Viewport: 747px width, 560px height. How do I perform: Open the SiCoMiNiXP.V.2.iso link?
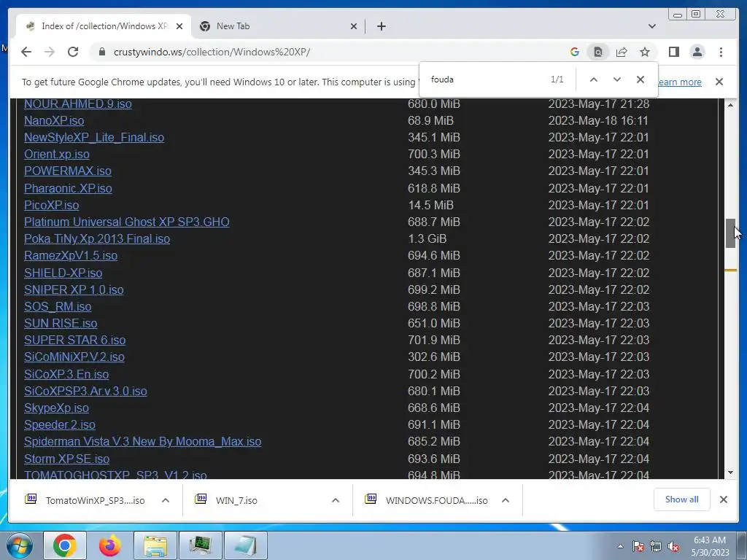[x=74, y=357]
